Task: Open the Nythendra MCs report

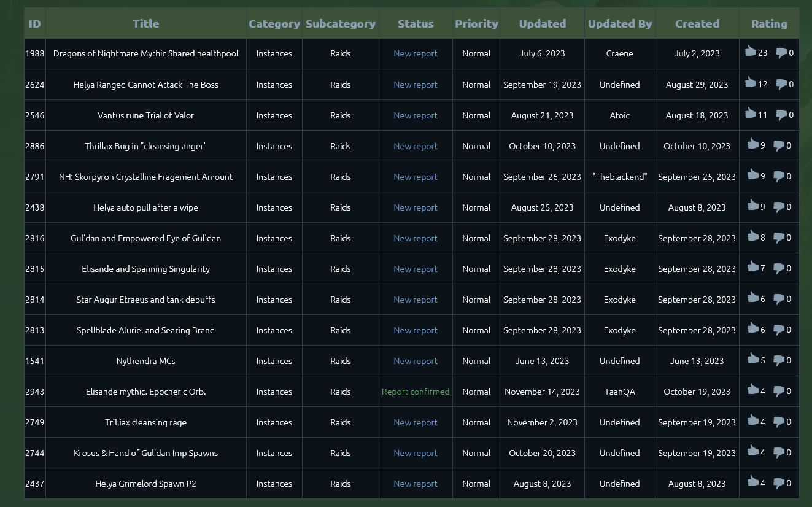Action: [x=146, y=361]
